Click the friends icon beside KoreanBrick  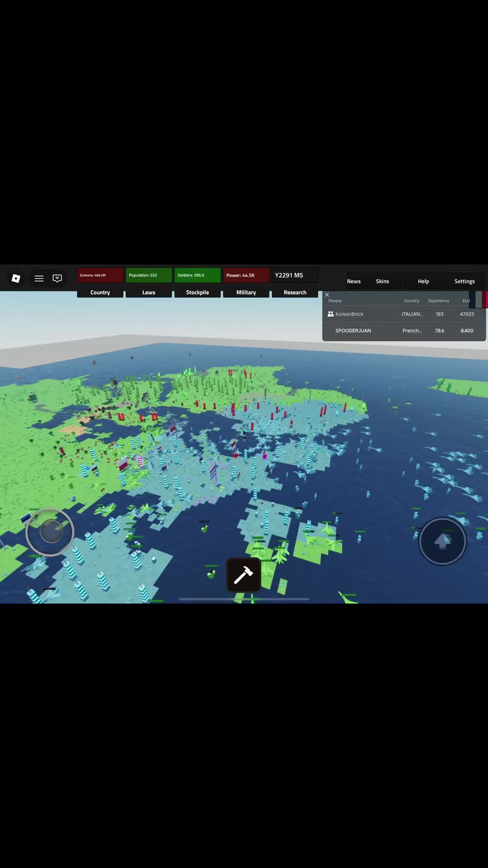(x=331, y=314)
